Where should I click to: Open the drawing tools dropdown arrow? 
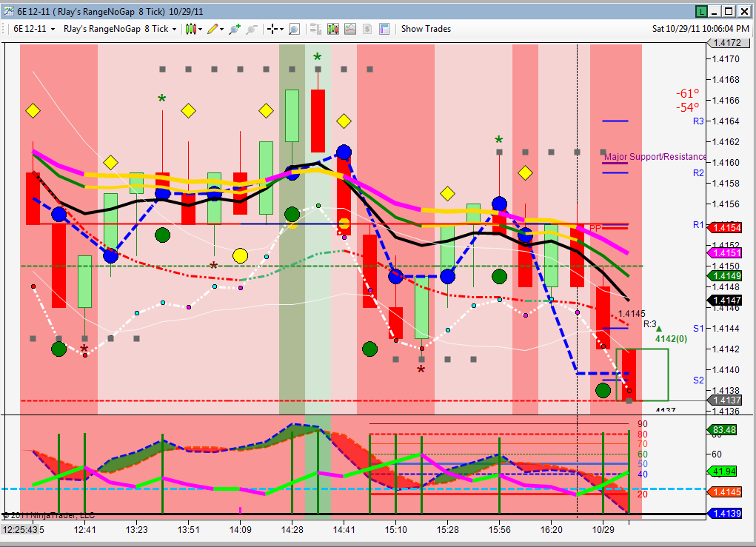222,29
